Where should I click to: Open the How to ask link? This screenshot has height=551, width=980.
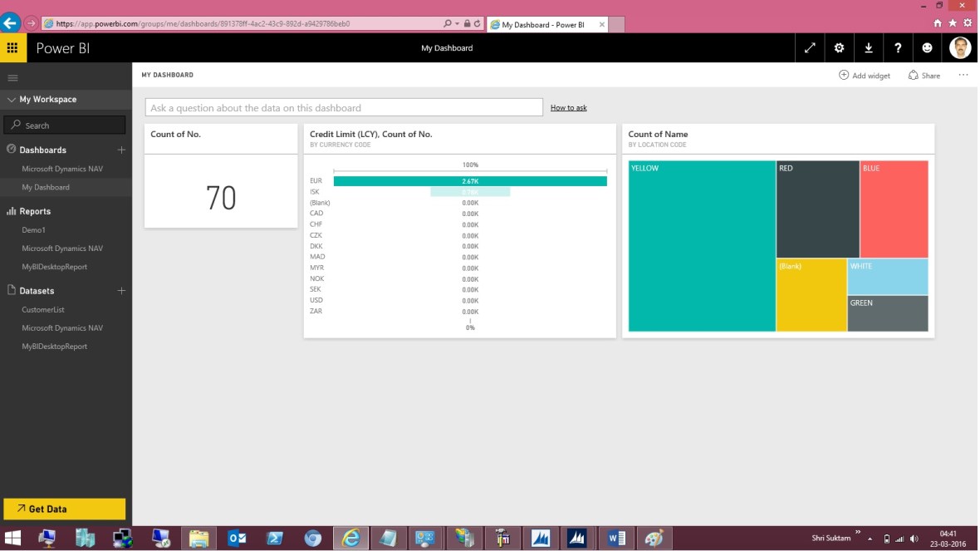pos(568,107)
